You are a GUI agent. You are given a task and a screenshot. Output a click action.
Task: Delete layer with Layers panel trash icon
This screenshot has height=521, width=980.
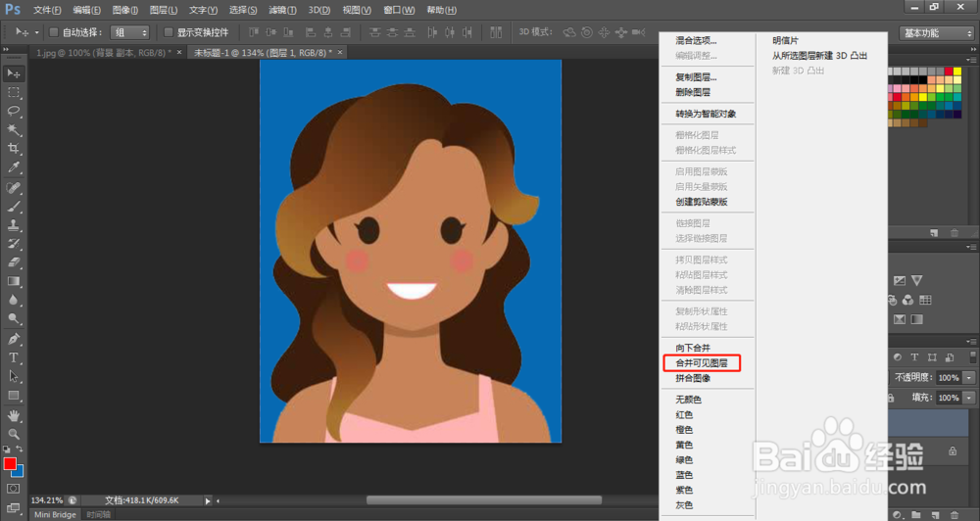pos(955,515)
